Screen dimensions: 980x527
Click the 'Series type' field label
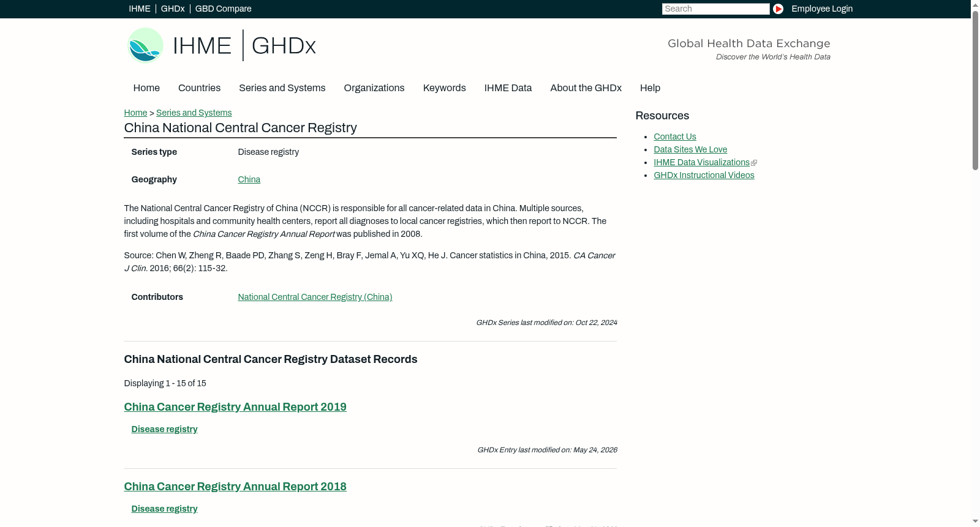coord(154,152)
